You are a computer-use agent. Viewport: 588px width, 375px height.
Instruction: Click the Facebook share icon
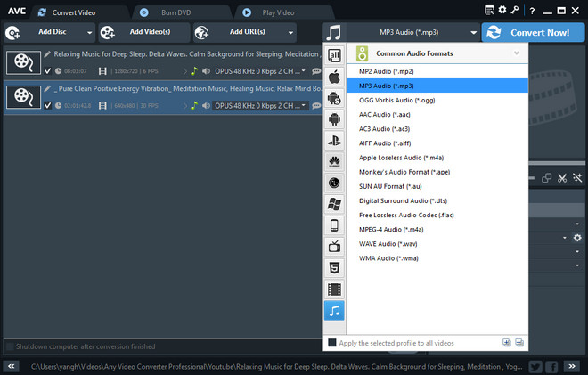551,366
